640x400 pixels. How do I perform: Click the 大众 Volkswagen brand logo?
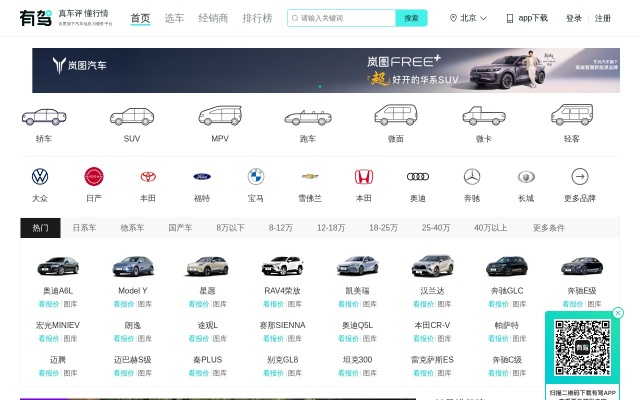(x=40, y=177)
